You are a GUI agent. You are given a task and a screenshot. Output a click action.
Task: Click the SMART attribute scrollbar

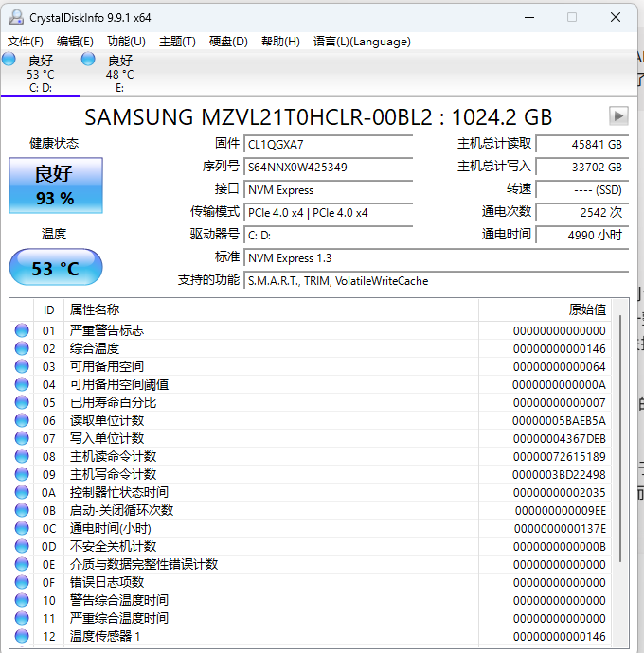pos(620,437)
